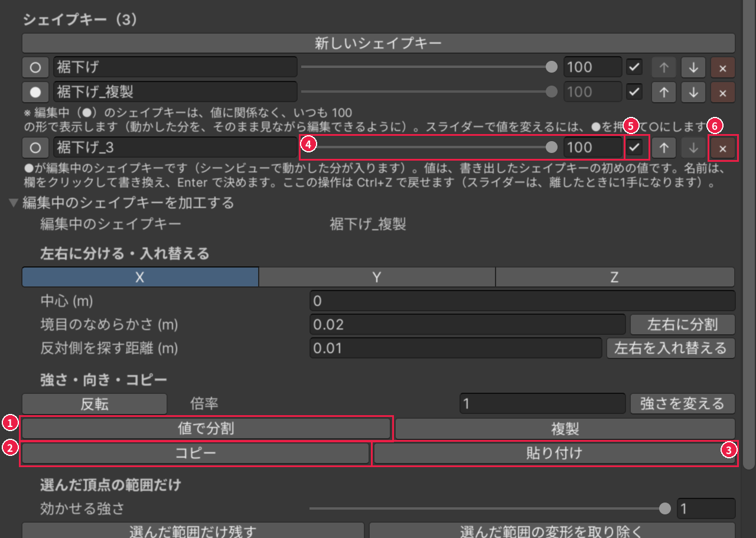Click the 倍率 value field
Viewport: 756px width, 538px height.
542,404
